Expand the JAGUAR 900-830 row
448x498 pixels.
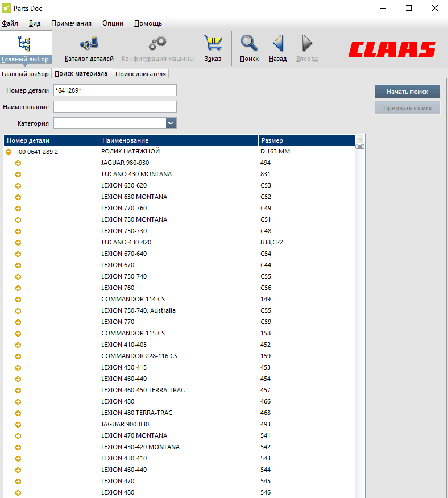click(18, 425)
